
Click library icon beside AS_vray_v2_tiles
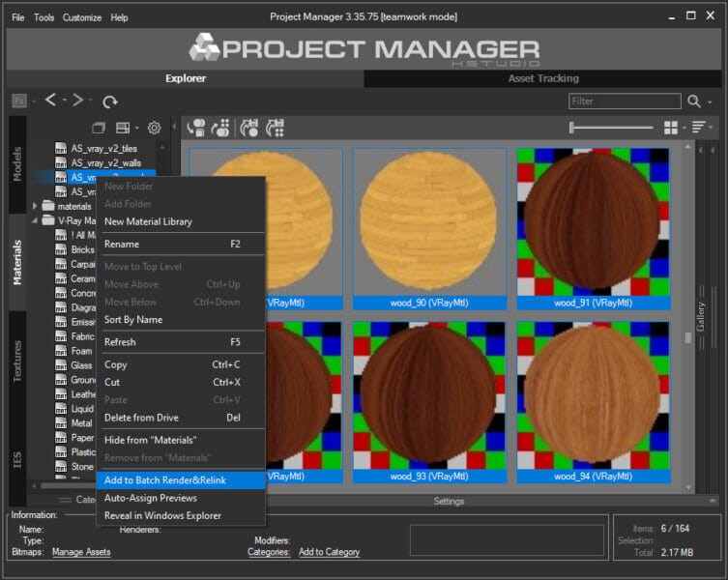(61, 148)
